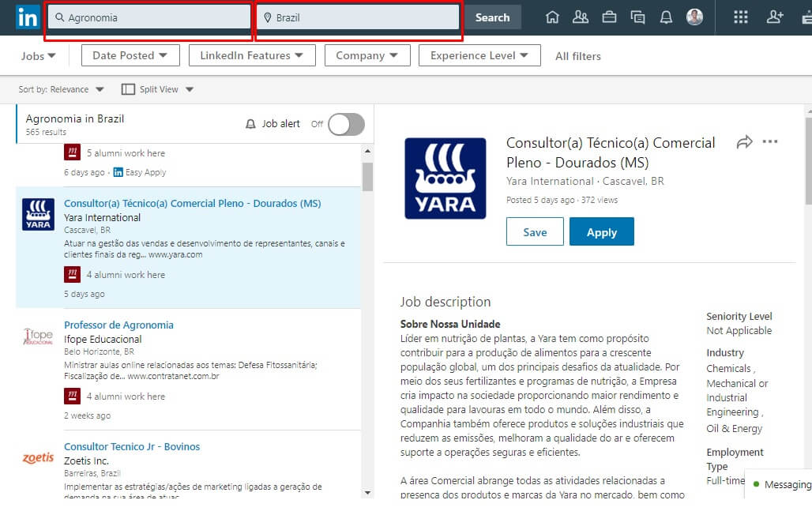Toggle the Job alert switch on
812x515 pixels.
tap(347, 124)
